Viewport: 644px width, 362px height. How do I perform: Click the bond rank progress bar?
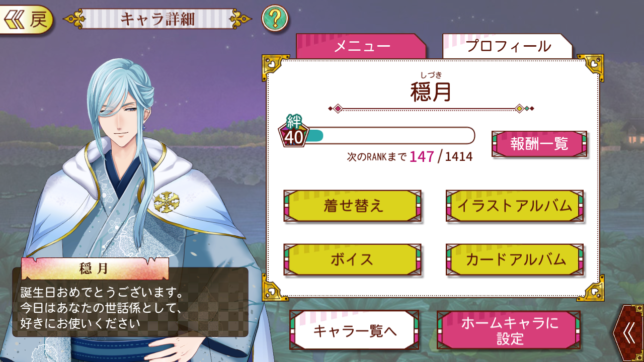(389, 136)
